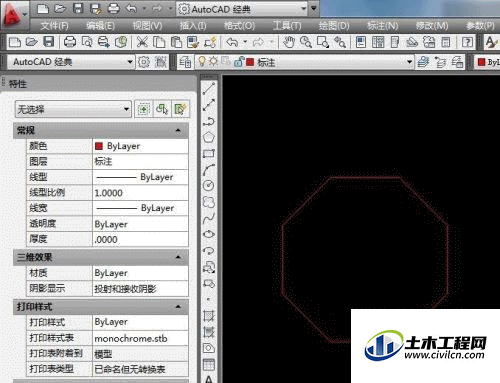This screenshot has height=383, width=500.
Task: Activate the Zoom Realtime tool
Action: 306,42
